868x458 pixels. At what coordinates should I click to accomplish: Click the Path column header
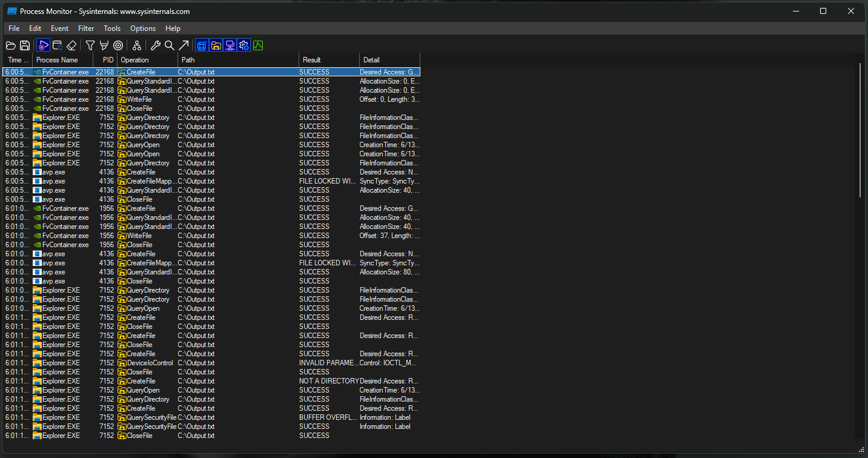[x=238, y=60]
